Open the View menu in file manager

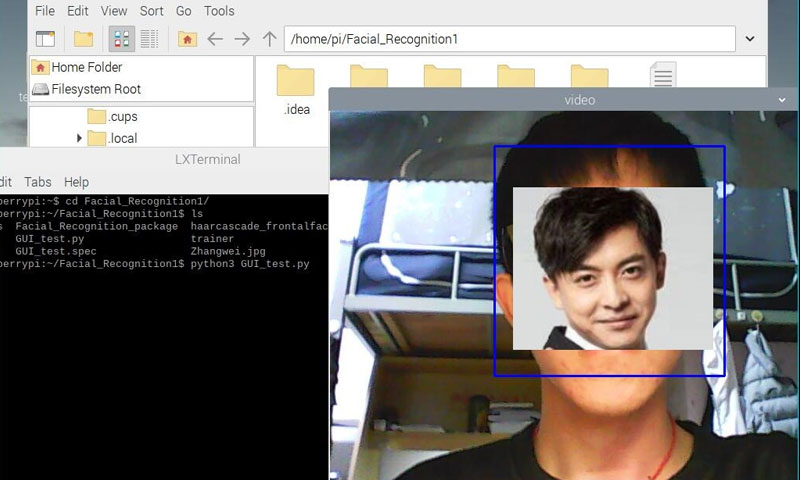(x=114, y=11)
